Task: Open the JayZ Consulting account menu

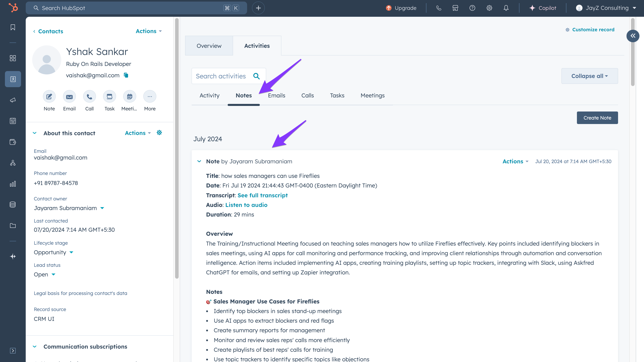Action: (606, 8)
